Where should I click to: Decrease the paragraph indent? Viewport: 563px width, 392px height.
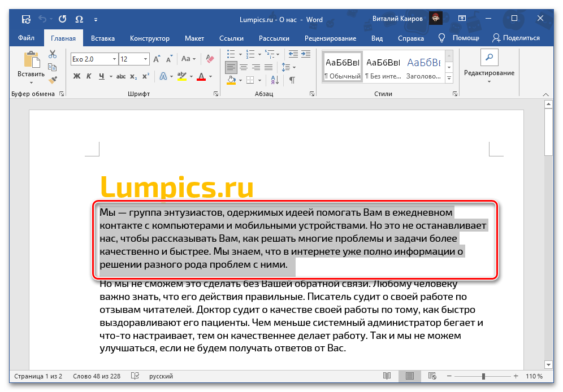[293, 54]
